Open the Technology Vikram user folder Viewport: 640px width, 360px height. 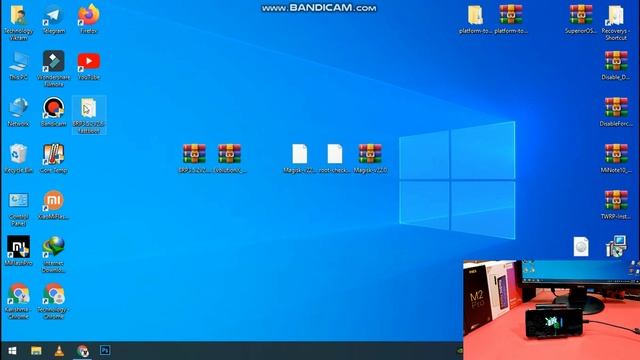pyautogui.click(x=18, y=22)
